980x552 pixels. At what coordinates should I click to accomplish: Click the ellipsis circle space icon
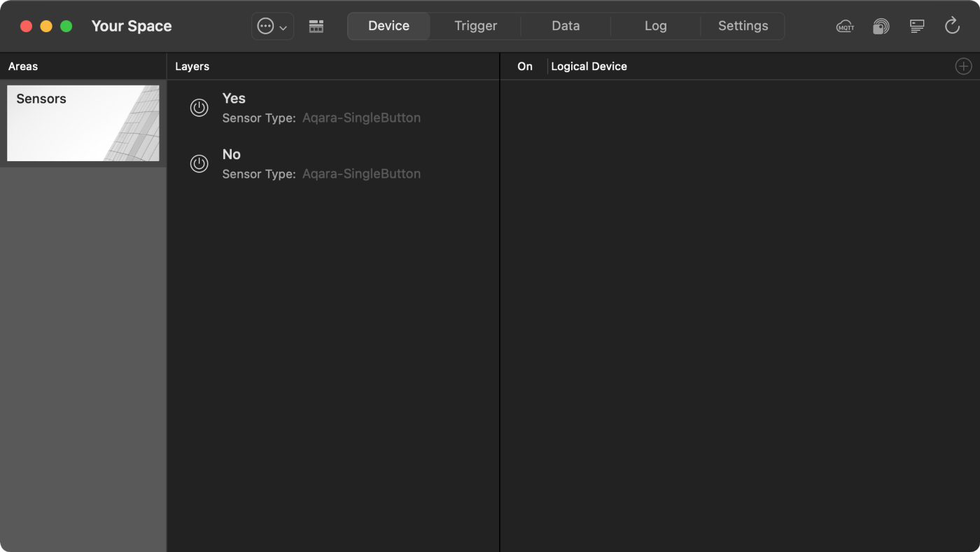[265, 26]
